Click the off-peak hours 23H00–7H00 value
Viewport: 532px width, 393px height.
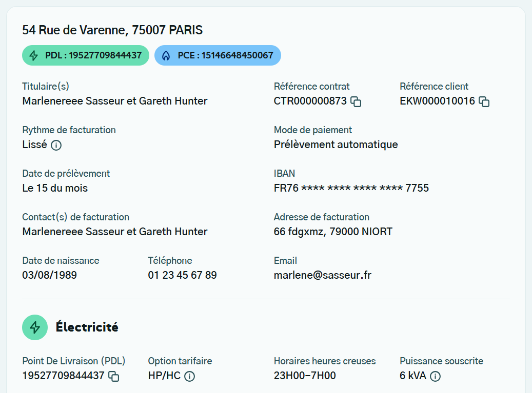(x=305, y=376)
